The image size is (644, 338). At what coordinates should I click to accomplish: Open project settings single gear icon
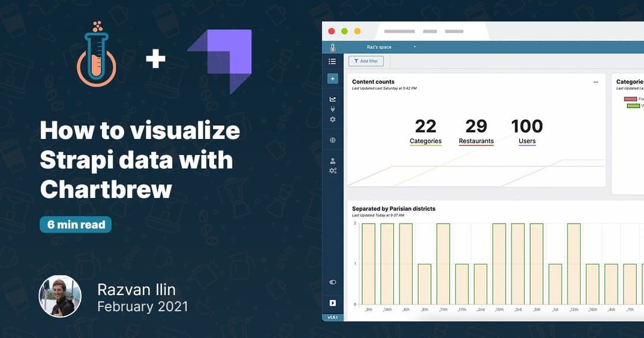coord(333,119)
